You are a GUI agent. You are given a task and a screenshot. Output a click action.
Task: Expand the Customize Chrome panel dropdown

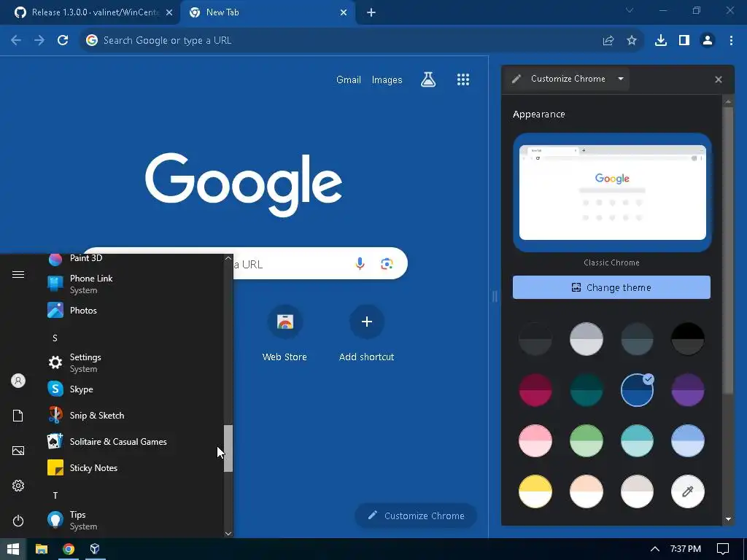(621, 79)
